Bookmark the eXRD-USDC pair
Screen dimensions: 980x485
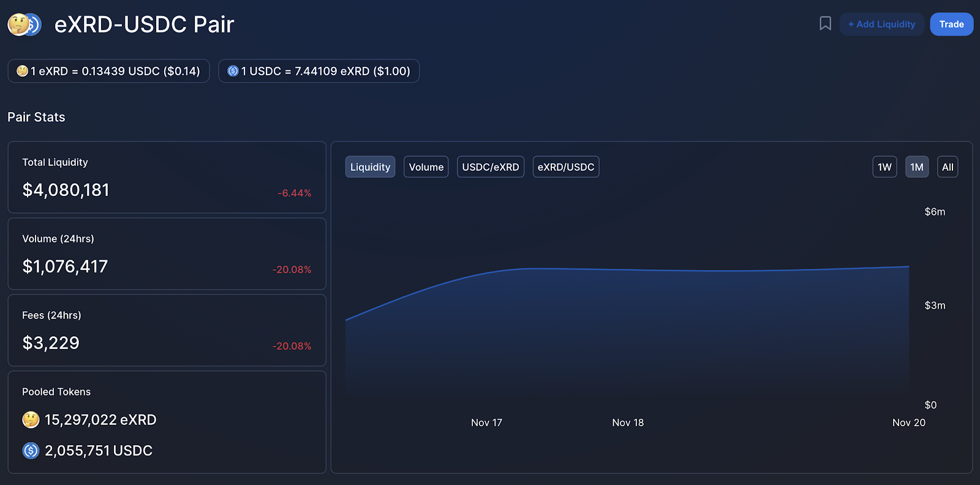(825, 24)
